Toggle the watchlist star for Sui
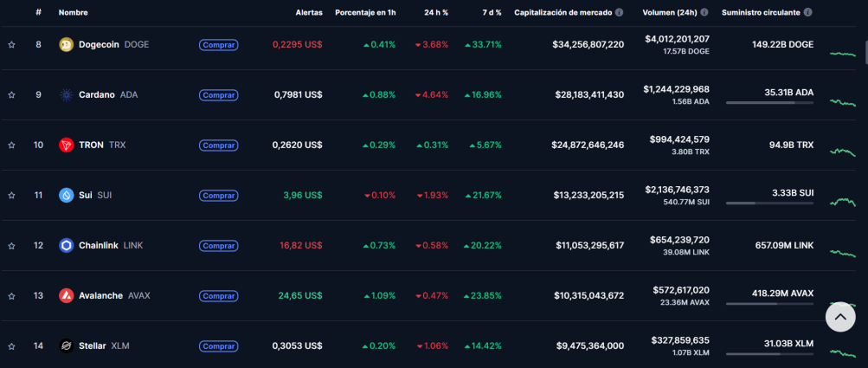 point(11,195)
